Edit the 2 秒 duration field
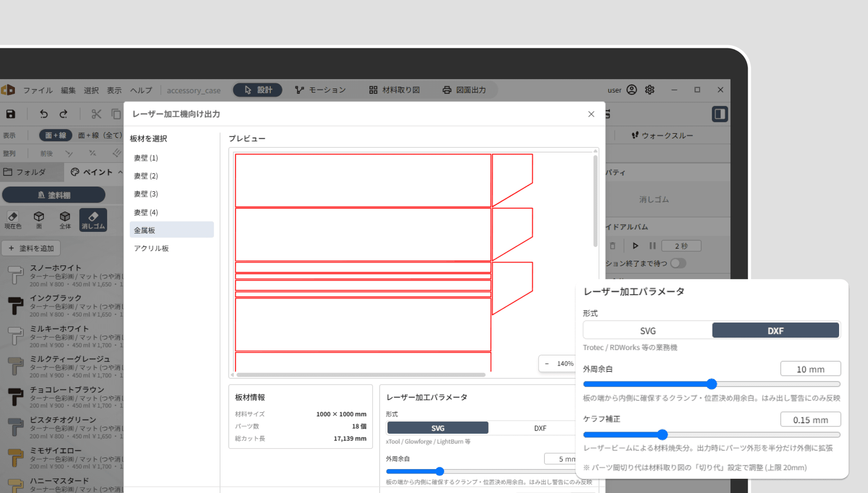This screenshot has width=868, height=493. (x=681, y=246)
